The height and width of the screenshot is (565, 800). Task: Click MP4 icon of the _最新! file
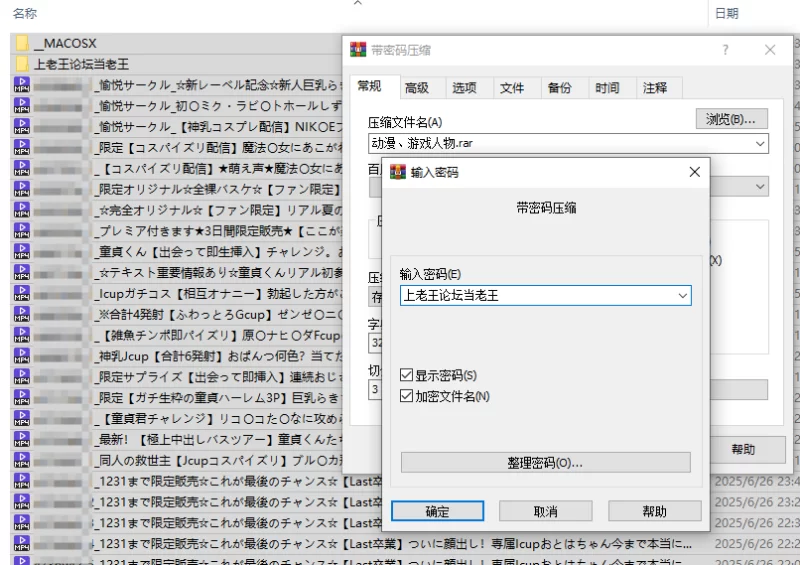point(22,439)
